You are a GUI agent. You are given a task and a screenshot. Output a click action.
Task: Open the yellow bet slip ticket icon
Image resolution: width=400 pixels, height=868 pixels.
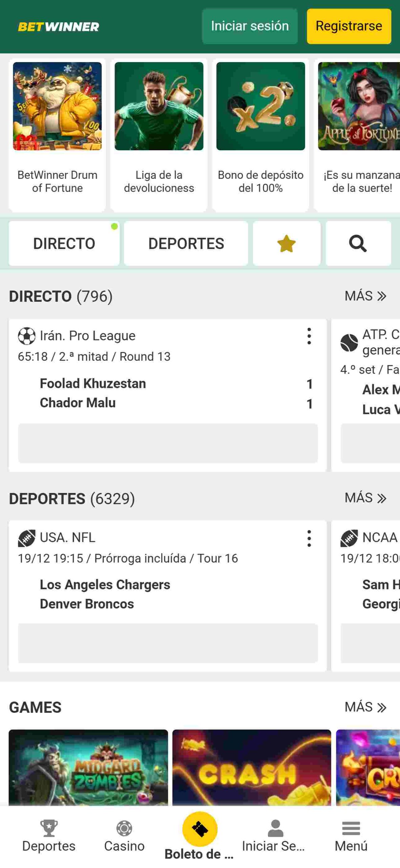(200, 829)
